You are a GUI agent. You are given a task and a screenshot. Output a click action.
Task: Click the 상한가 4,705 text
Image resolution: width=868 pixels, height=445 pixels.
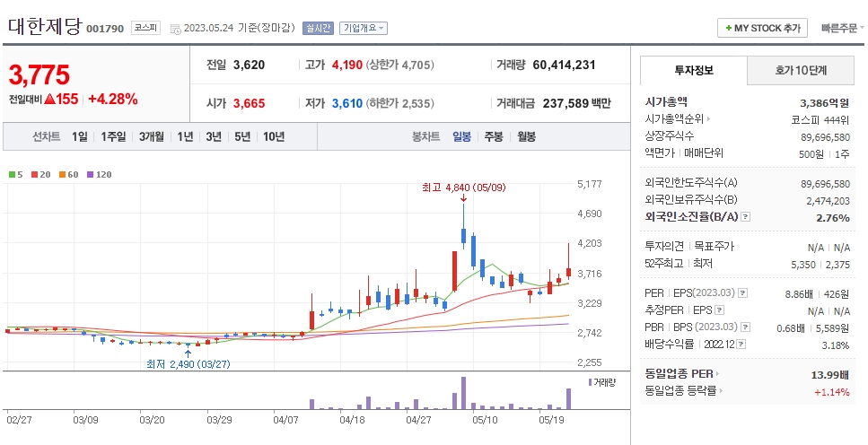(x=400, y=65)
